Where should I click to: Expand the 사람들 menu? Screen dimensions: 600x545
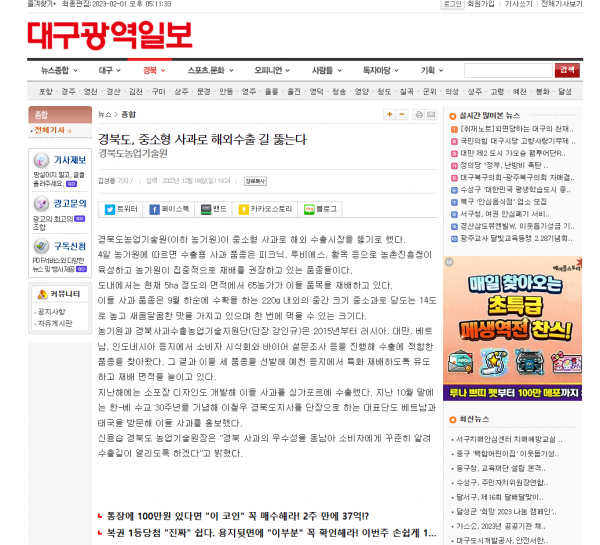pos(326,70)
